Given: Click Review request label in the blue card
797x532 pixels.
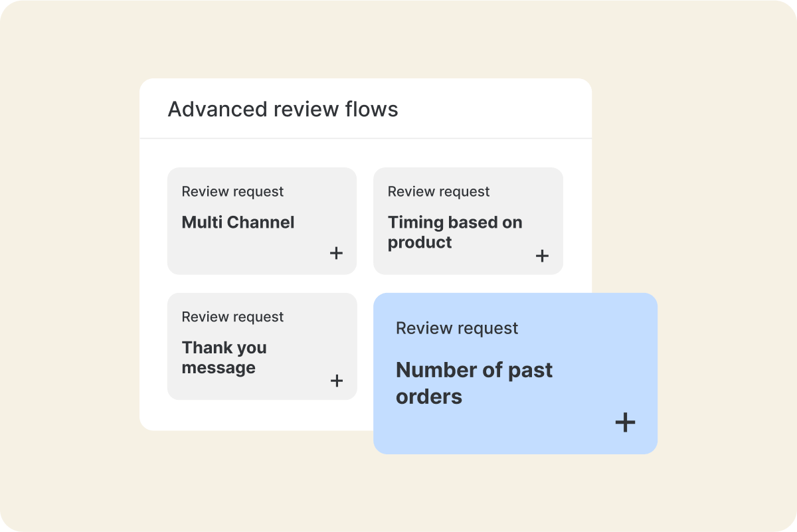Looking at the screenshot, I should point(457,328).
